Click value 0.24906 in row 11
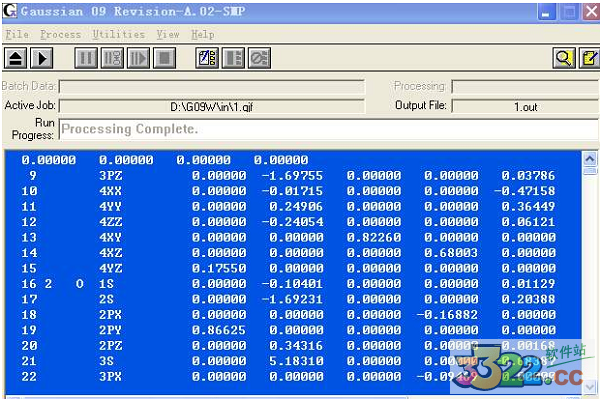Image resolution: width=600 pixels, height=399 pixels. pos(296,207)
